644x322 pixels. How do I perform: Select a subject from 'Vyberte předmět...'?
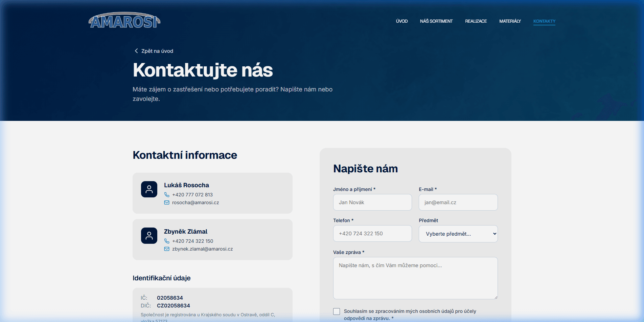[458, 234]
